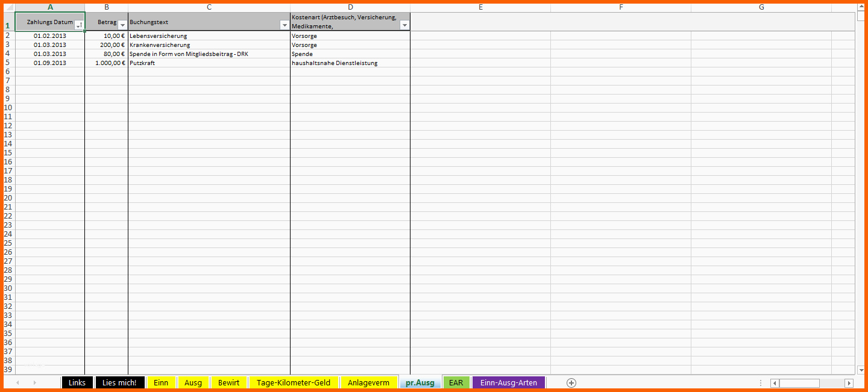868x392 pixels.
Task: Select the cell containing Putzkraft
Action: pyautogui.click(x=209, y=63)
